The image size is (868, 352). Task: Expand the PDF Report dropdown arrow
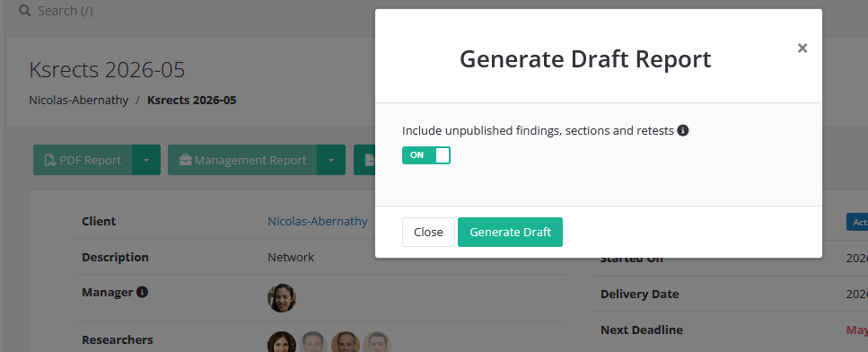click(x=146, y=160)
